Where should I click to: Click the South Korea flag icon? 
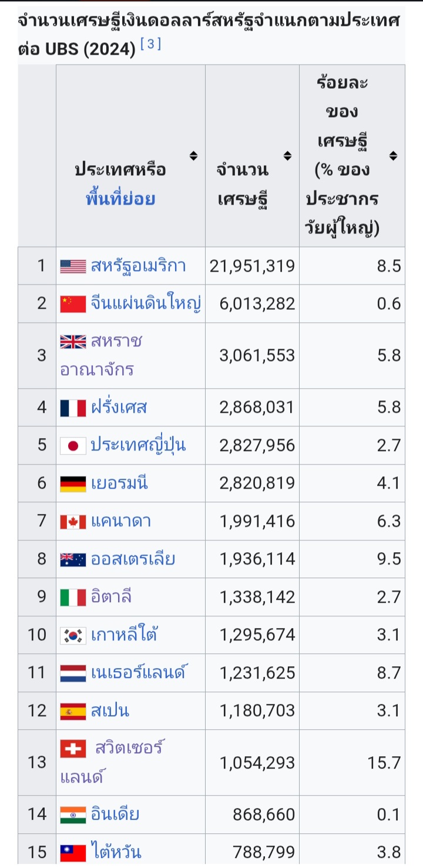pos(73,635)
